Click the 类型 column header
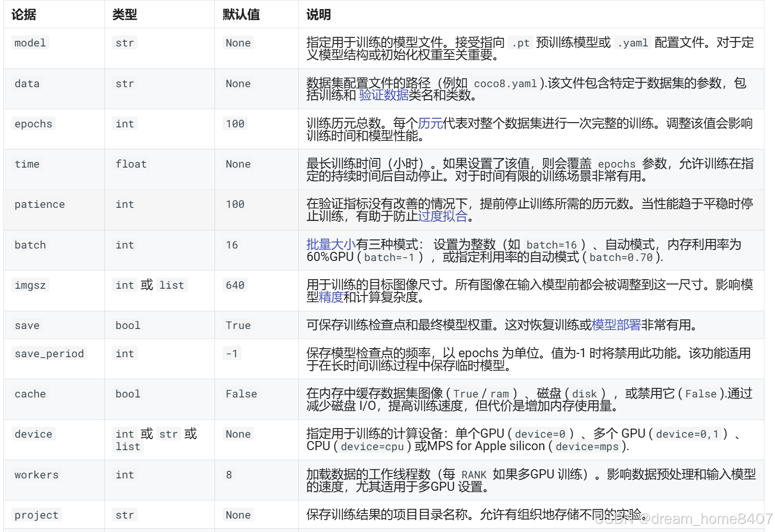This screenshot has width=775, height=532. [x=125, y=15]
